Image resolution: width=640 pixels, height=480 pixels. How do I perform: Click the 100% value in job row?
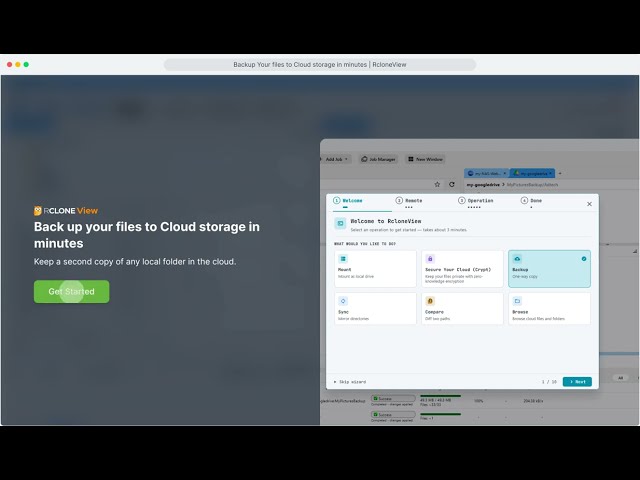479,401
